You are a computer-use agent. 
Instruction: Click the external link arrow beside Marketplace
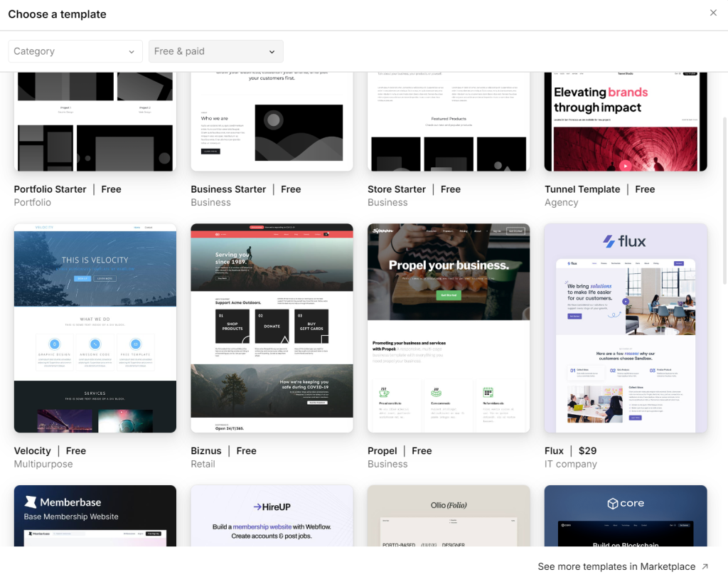(x=705, y=567)
